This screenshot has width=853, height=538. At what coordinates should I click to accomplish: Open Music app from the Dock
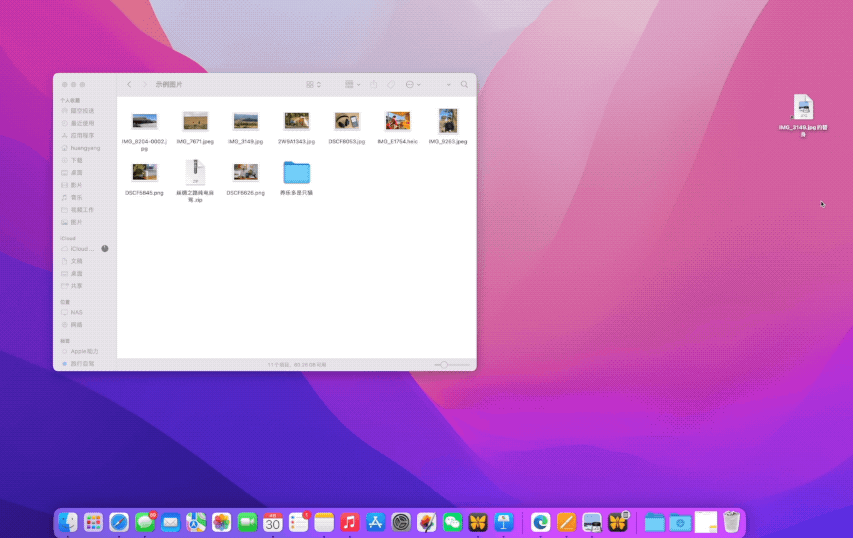[x=350, y=522]
